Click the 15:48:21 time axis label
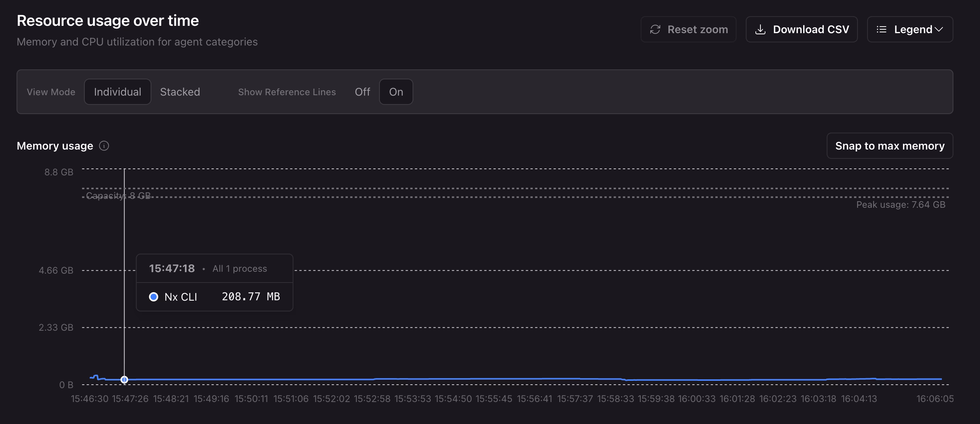 coord(171,399)
